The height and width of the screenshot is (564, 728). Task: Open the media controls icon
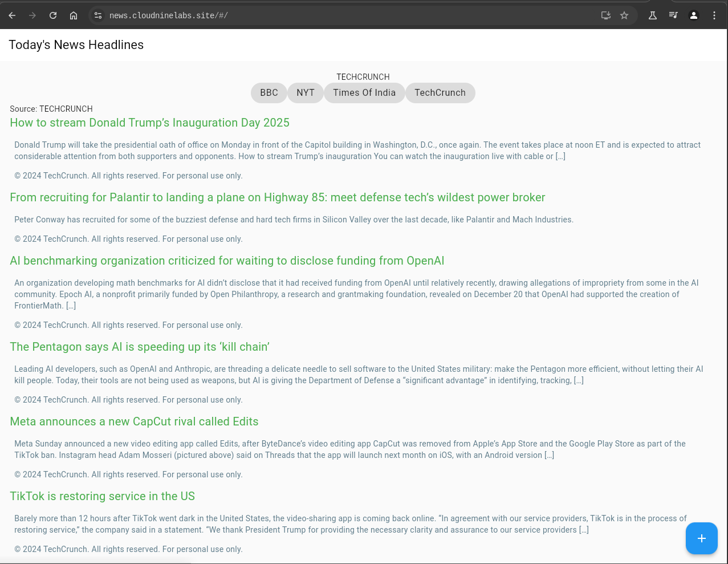[x=673, y=15]
